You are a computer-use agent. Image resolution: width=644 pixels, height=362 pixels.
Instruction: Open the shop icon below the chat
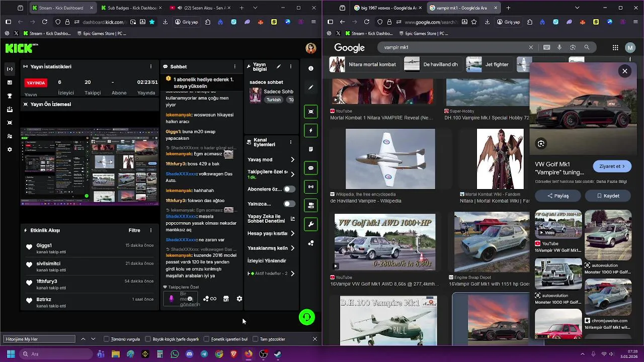pyautogui.click(x=226, y=299)
